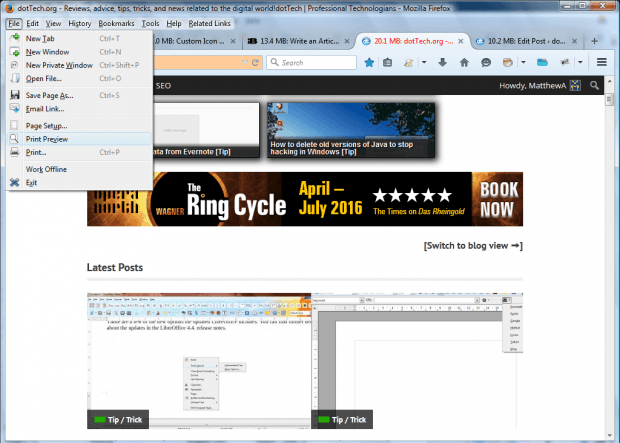Screen dimensions: 620x443
Task: Close the Custom Icon tab
Action: pos(233,41)
